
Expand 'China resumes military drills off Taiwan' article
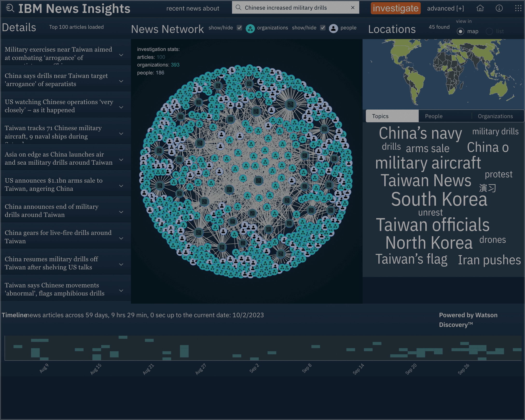click(x=121, y=264)
